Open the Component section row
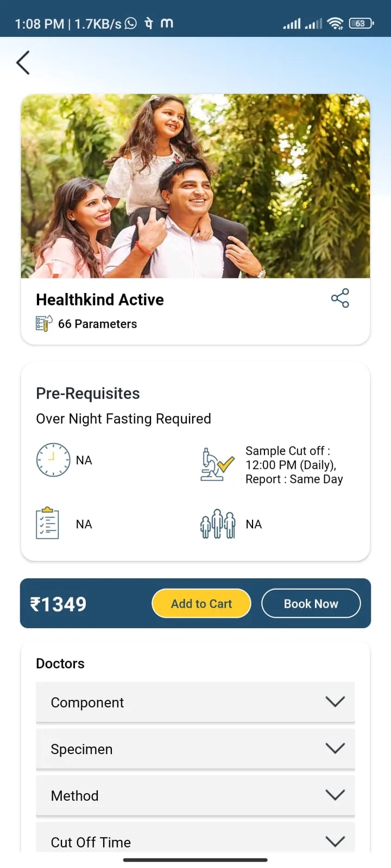Screen dimensions: 391x868 195,702
